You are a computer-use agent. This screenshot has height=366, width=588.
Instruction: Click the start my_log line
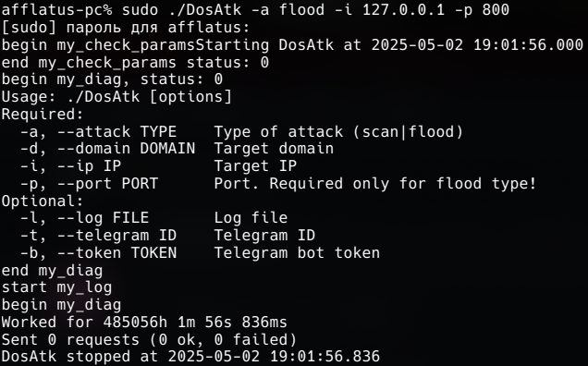pyautogui.click(x=56, y=287)
